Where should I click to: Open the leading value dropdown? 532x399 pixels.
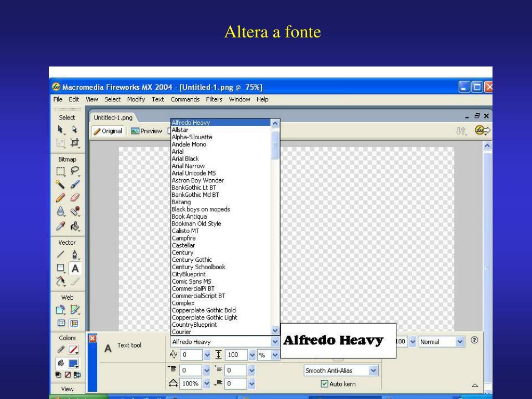(252, 355)
